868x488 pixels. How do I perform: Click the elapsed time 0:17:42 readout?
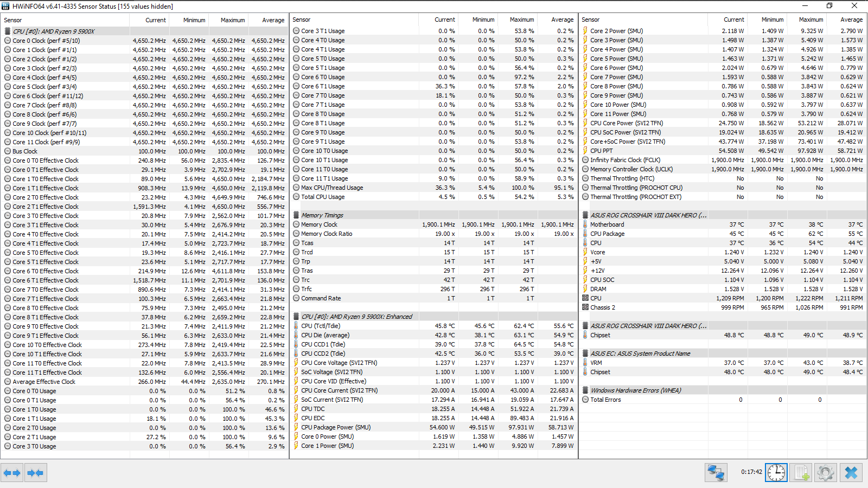751,472
